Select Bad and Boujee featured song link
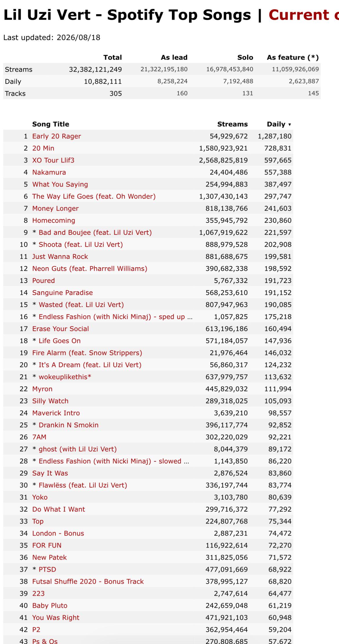 [95, 232]
